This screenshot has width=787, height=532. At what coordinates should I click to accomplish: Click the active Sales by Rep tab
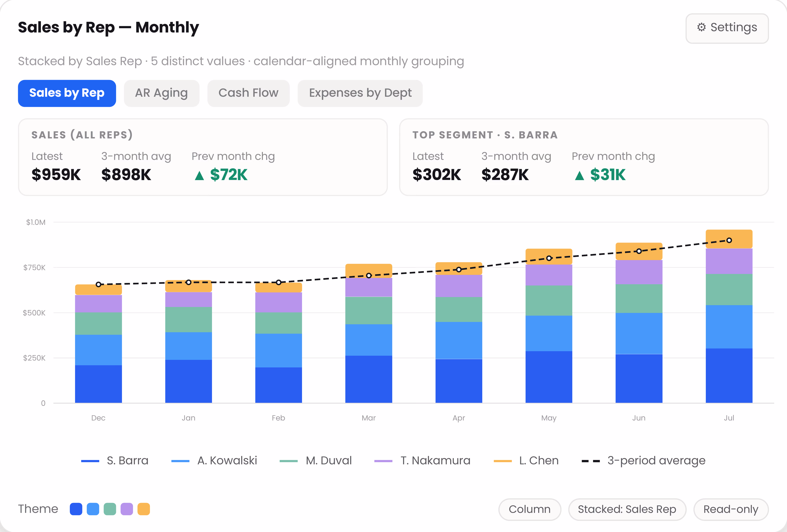click(x=67, y=93)
